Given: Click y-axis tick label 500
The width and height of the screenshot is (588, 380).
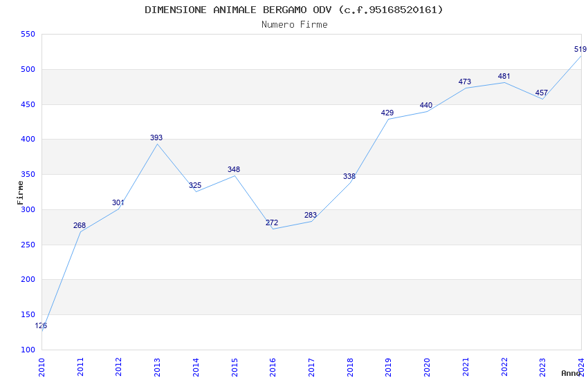Looking at the screenshot, I should [x=28, y=69].
